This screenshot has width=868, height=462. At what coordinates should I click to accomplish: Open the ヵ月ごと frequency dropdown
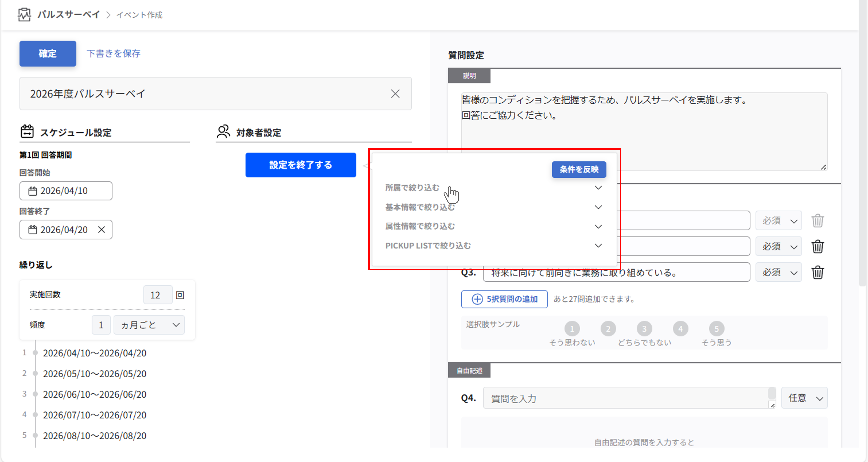coord(149,325)
